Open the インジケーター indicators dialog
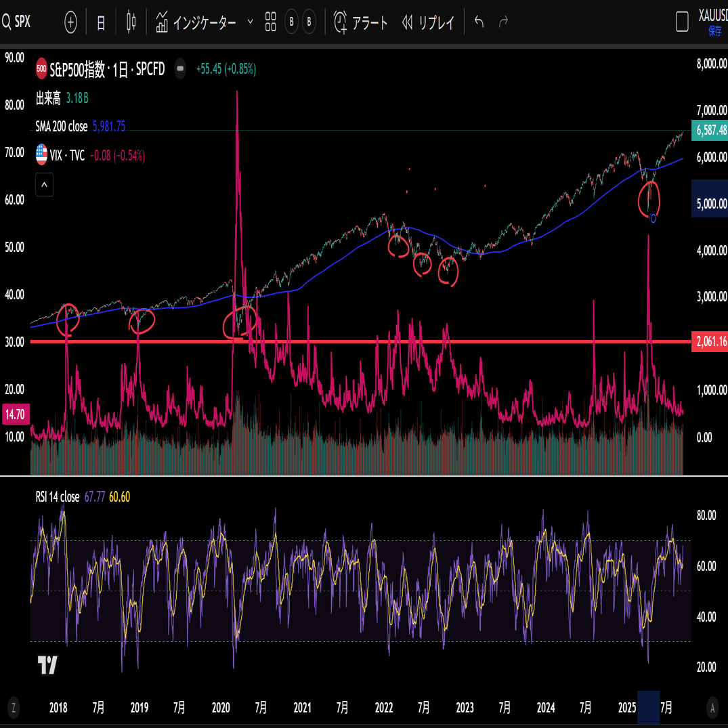This screenshot has height=728, width=728. [196, 22]
